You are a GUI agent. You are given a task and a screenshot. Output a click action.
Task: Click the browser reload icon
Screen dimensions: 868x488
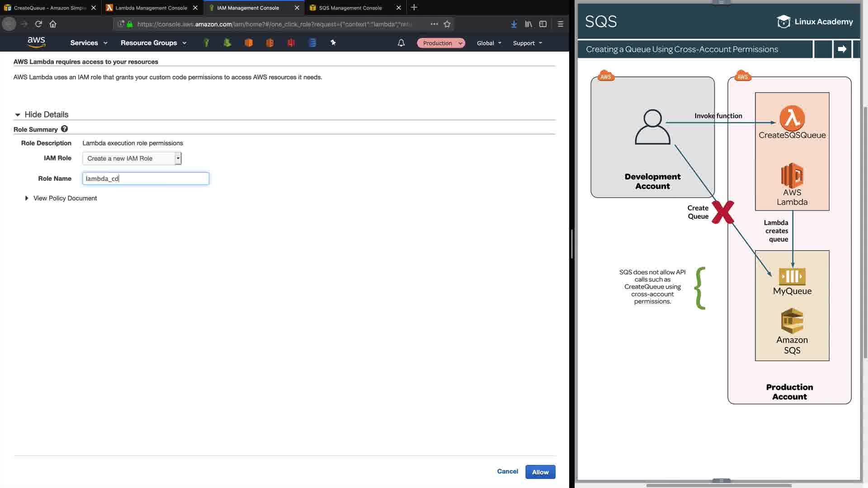click(x=38, y=24)
